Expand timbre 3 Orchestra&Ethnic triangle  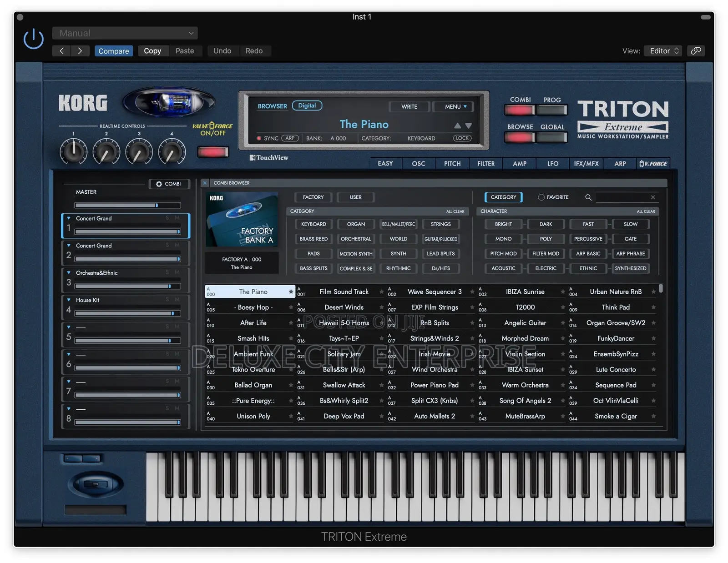[x=69, y=273]
